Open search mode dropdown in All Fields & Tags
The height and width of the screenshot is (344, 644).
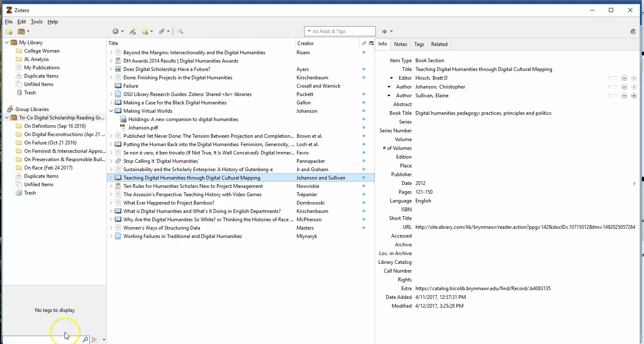coord(309,31)
